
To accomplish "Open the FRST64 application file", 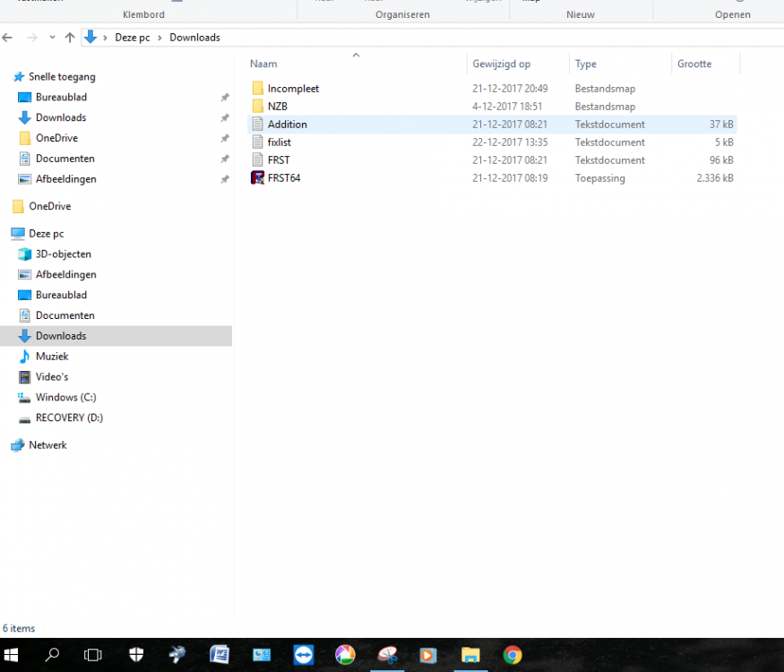I will [x=283, y=178].
